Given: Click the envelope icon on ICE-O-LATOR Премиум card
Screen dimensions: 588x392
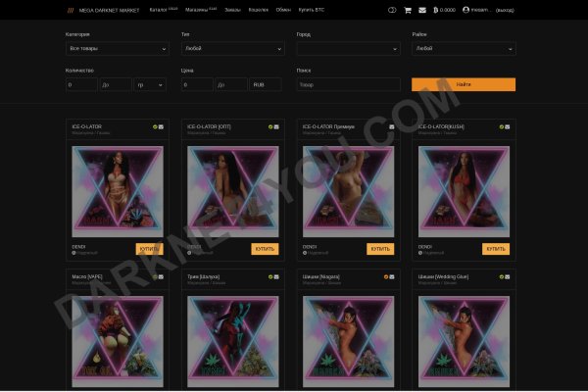Looking at the screenshot, I should pos(391,126).
